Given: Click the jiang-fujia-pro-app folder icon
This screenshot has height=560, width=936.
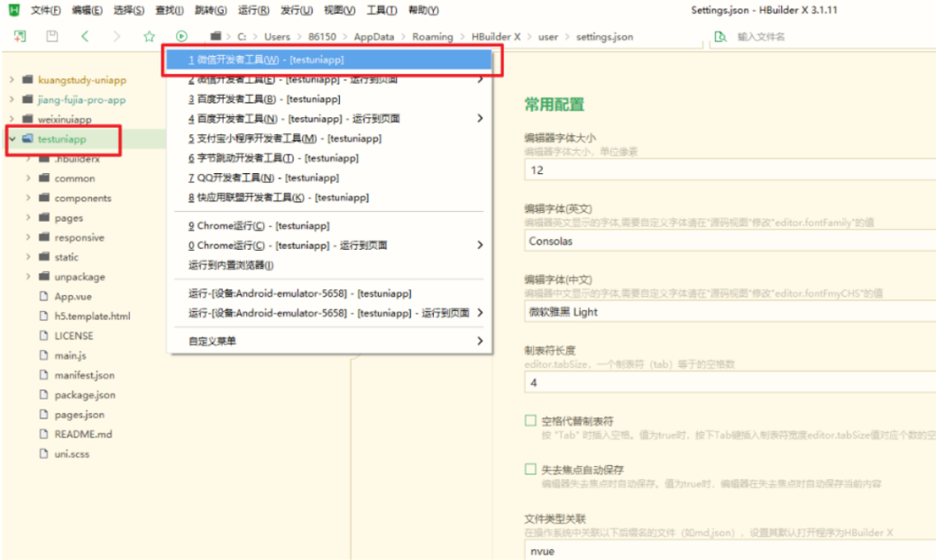Looking at the screenshot, I should pos(27,99).
